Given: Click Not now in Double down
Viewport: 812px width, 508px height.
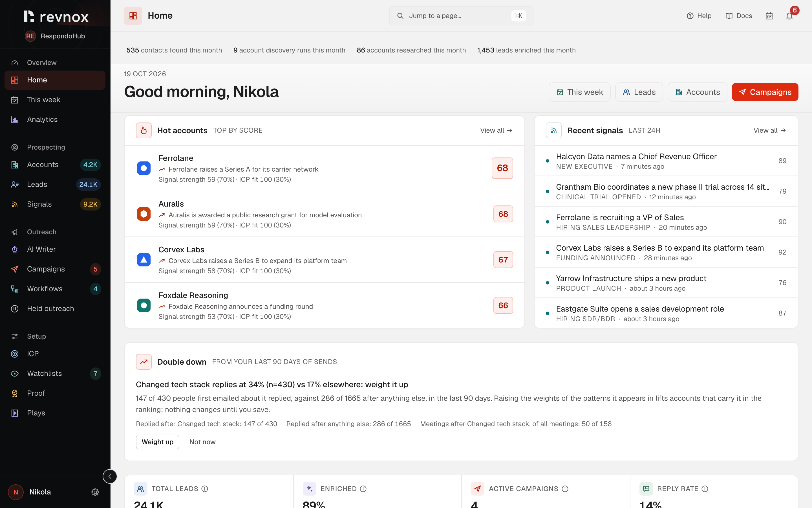Looking at the screenshot, I should tap(202, 442).
